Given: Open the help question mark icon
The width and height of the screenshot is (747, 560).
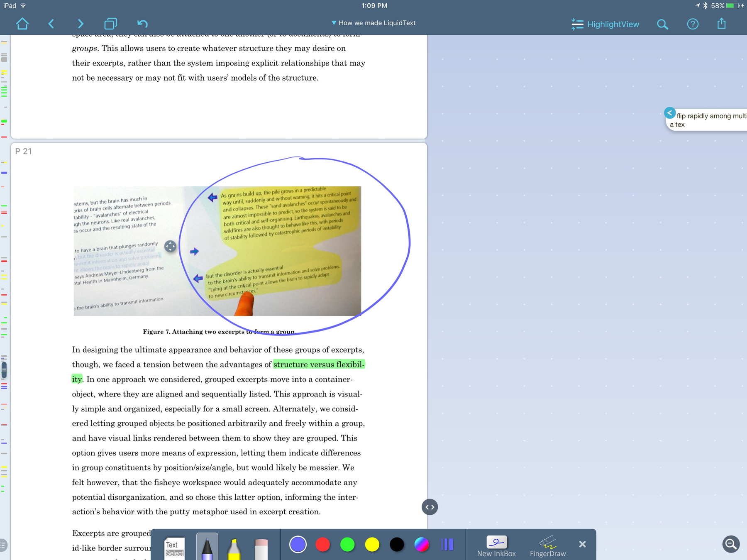Looking at the screenshot, I should 693,24.
